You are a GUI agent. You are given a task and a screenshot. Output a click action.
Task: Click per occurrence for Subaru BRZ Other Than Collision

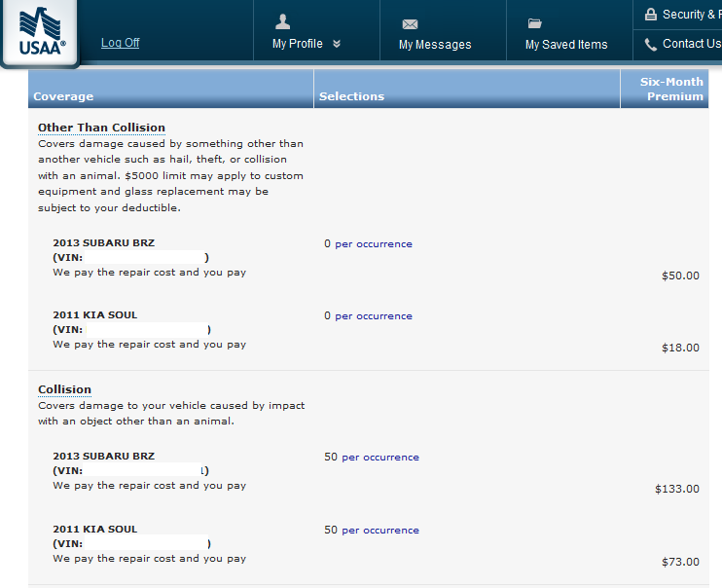(374, 244)
